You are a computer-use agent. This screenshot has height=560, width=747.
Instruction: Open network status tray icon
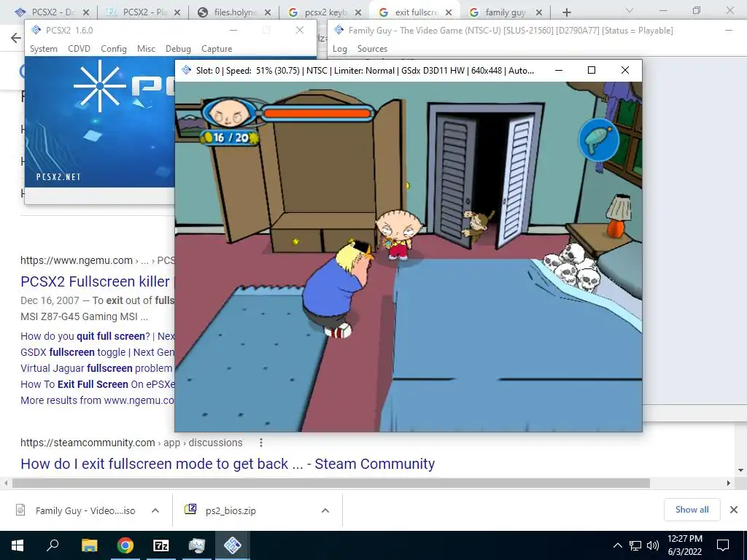[x=635, y=545]
